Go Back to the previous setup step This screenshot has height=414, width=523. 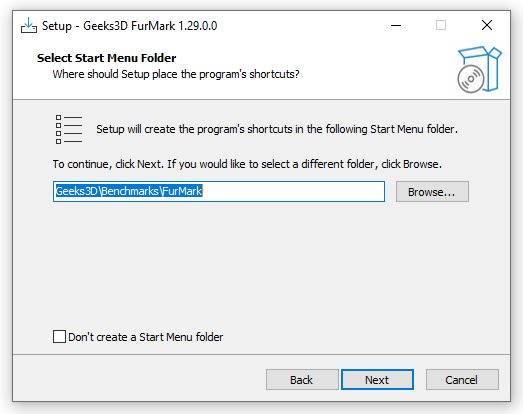click(x=302, y=380)
